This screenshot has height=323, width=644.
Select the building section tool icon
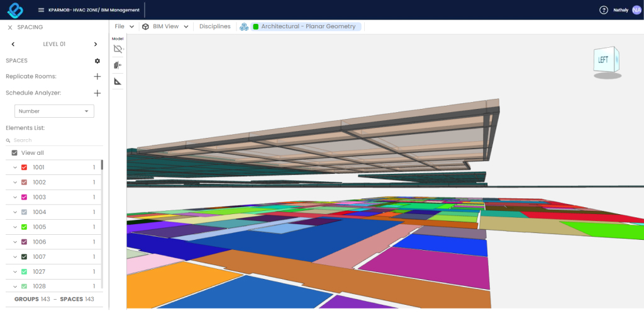coord(118,65)
